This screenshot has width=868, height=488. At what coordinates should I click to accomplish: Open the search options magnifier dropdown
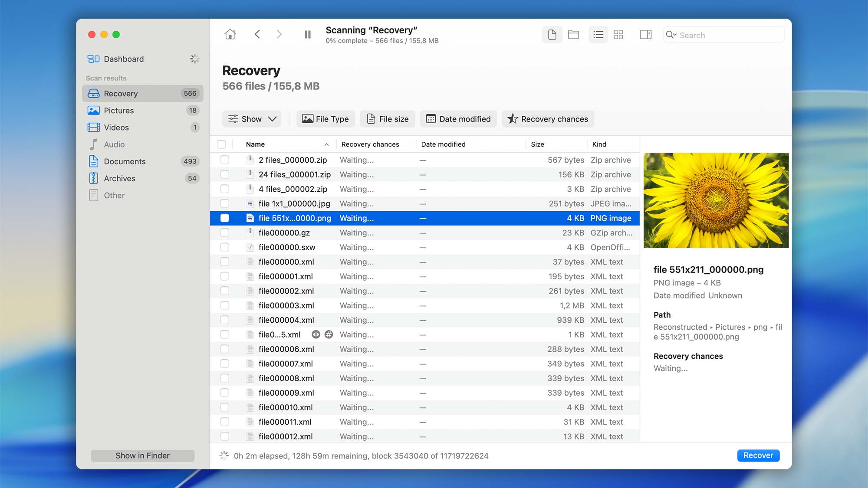click(671, 35)
